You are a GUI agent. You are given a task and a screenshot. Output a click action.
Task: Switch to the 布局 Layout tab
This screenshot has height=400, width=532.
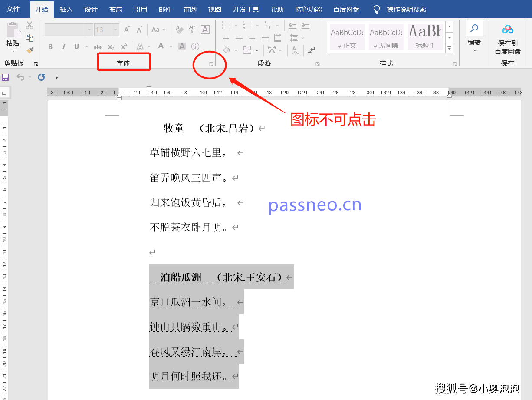[x=116, y=10]
